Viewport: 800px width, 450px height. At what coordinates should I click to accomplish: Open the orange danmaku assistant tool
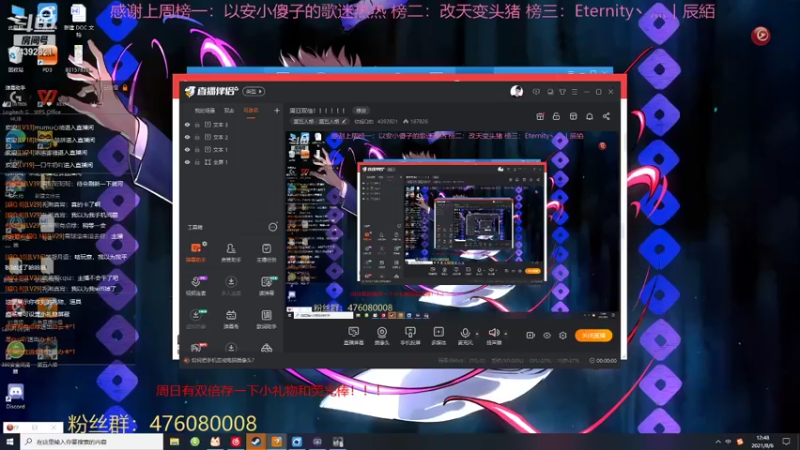click(196, 252)
